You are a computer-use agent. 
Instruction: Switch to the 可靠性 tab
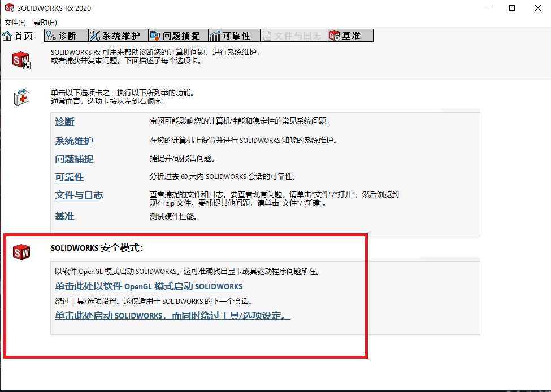[234, 36]
